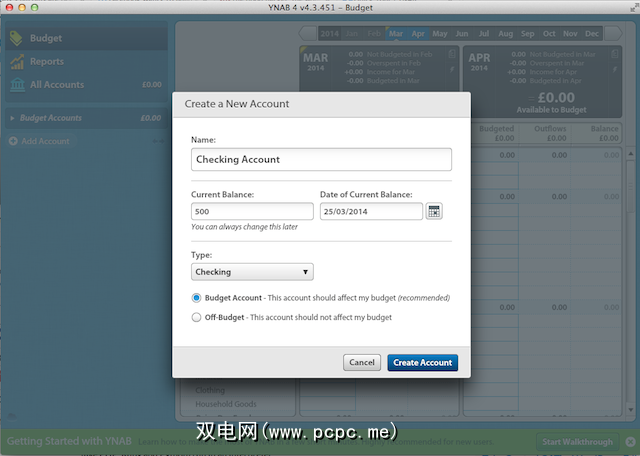Select Nov in month bar

(x=570, y=33)
